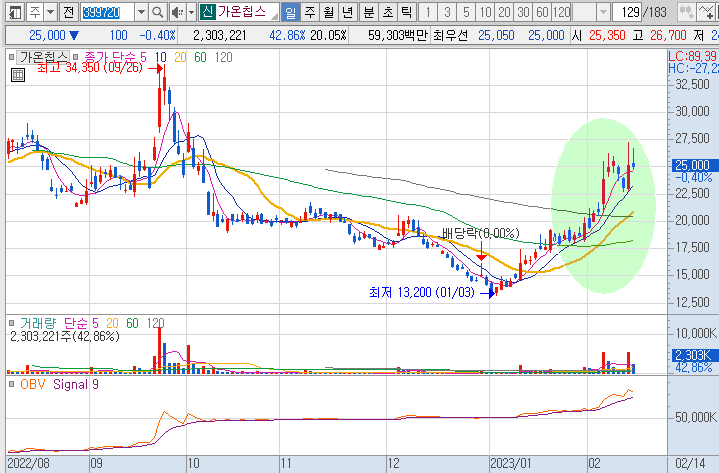Select the 년 yearly period tab
Viewport: 719px width, 473px height.
click(348, 12)
